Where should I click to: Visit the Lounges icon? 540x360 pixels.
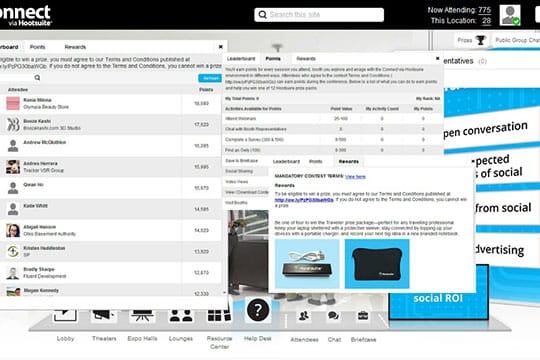coord(181,315)
